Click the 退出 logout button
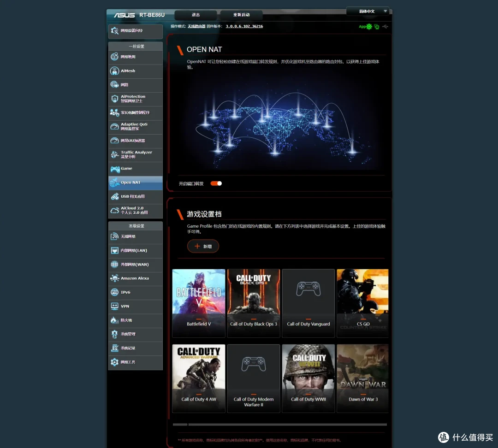The image size is (498, 448). coord(196,15)
